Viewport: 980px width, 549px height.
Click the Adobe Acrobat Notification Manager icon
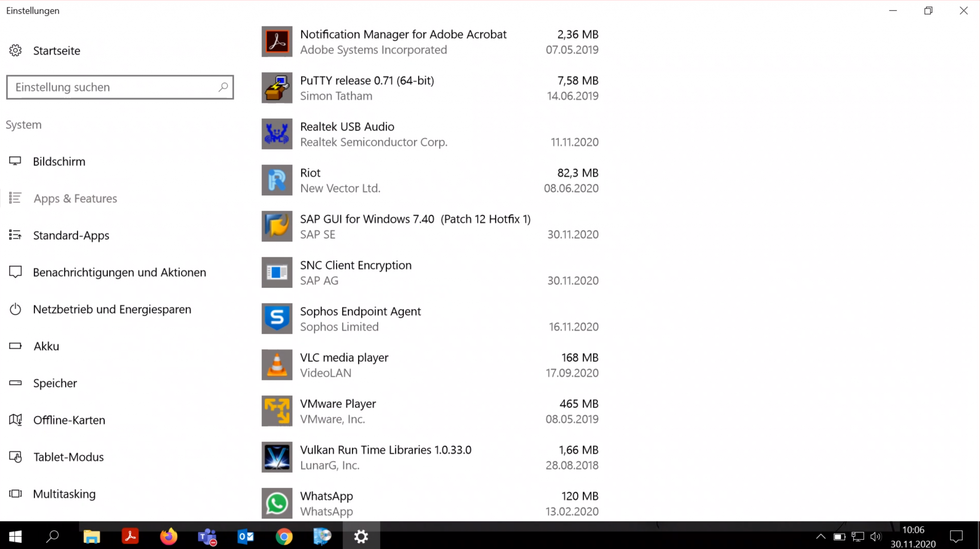tap(277, 41)
